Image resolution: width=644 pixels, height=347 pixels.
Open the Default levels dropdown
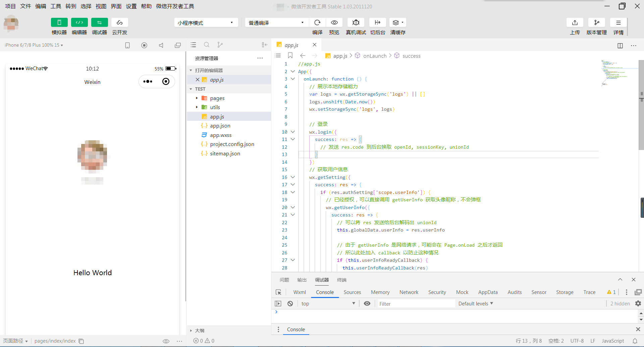476,303
